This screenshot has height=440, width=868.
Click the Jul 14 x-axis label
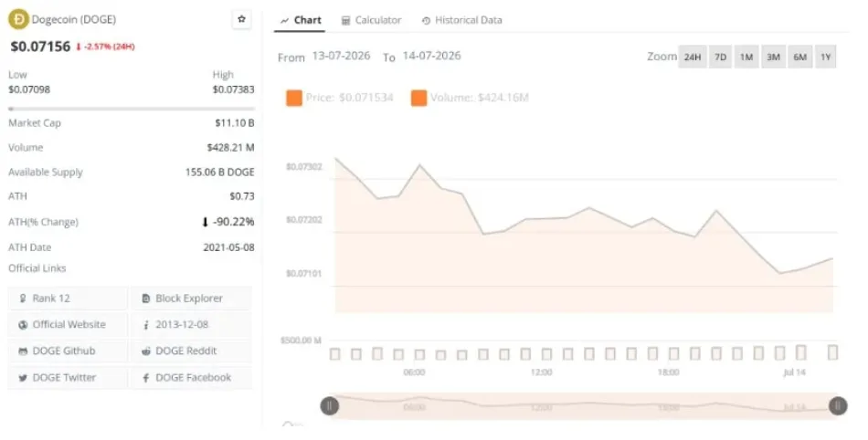tap(794, 372)
